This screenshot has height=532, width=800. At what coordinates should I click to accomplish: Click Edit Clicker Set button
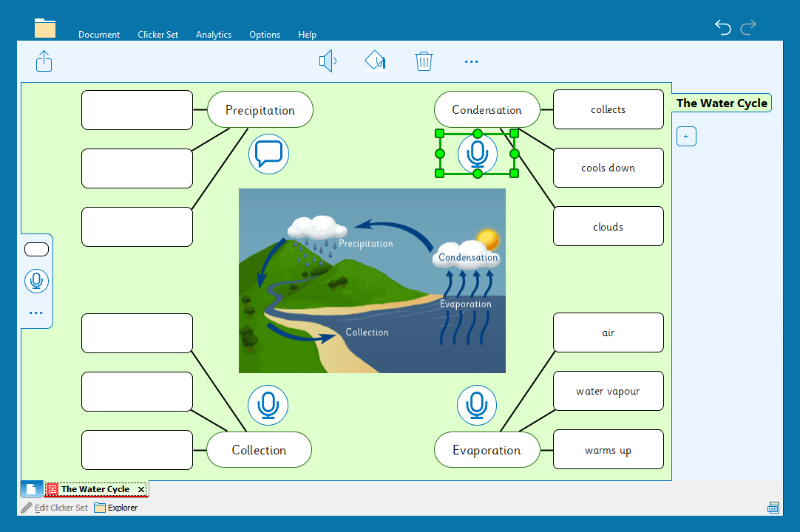click(55, 508)
